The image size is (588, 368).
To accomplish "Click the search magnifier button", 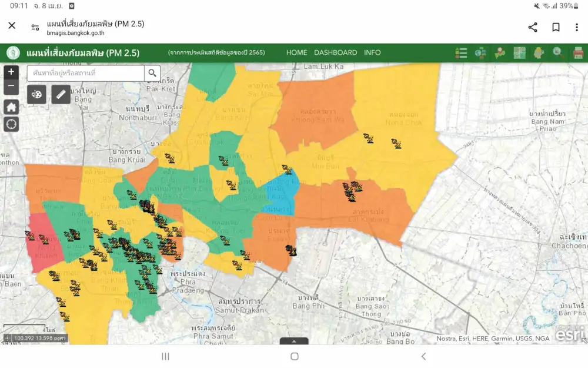I will click(152, 73).
